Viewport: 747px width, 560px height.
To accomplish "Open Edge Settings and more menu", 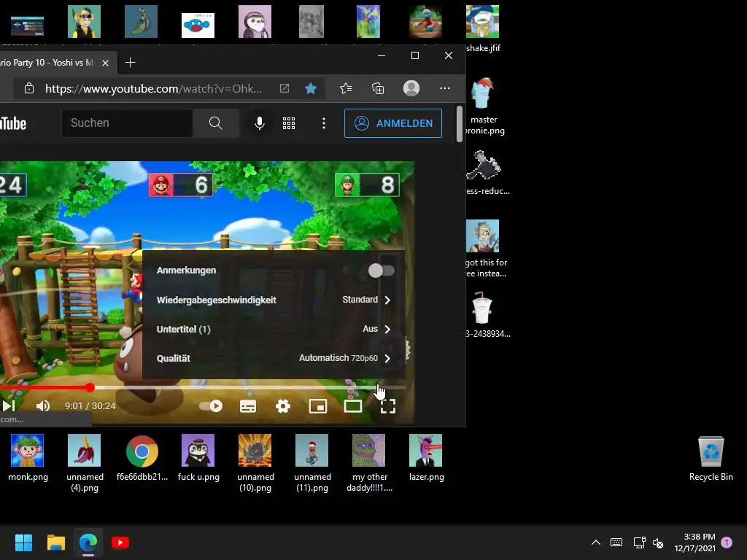I will 444,88.
